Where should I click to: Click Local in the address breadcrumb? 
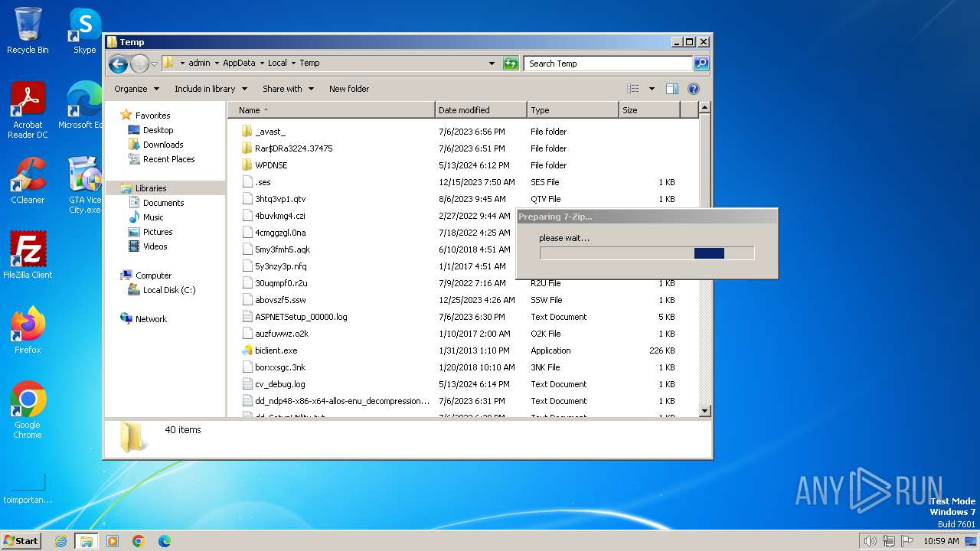[277, 64]
